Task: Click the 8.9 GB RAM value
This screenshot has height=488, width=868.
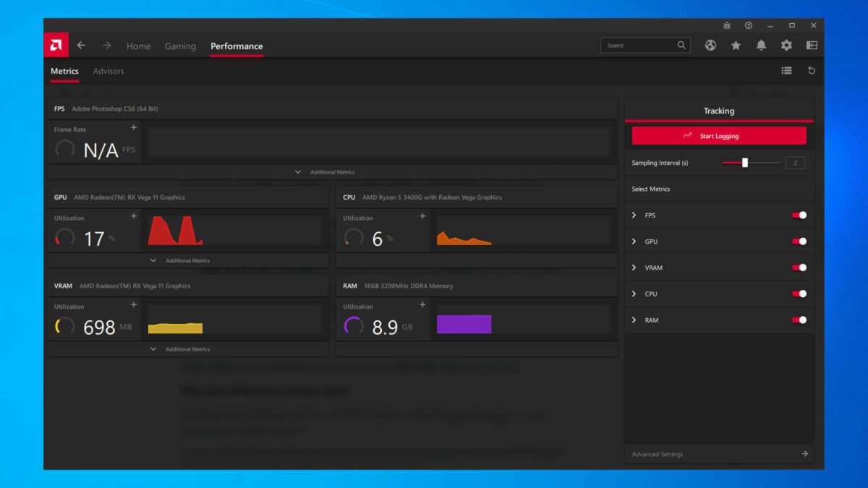Action: coord(392,328)
